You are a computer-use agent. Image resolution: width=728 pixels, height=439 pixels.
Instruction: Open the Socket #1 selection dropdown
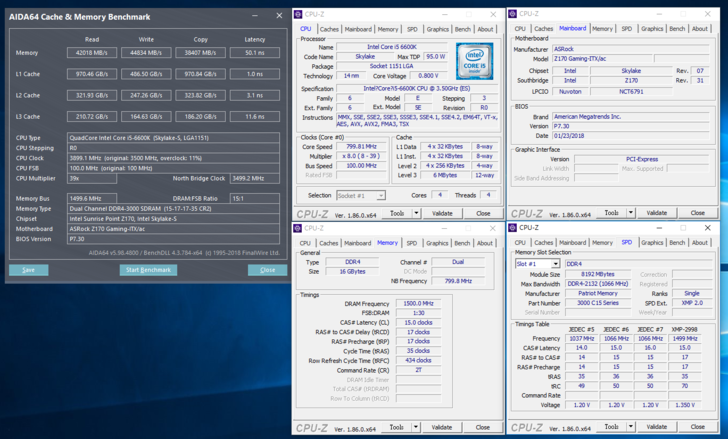coord(360,196)
